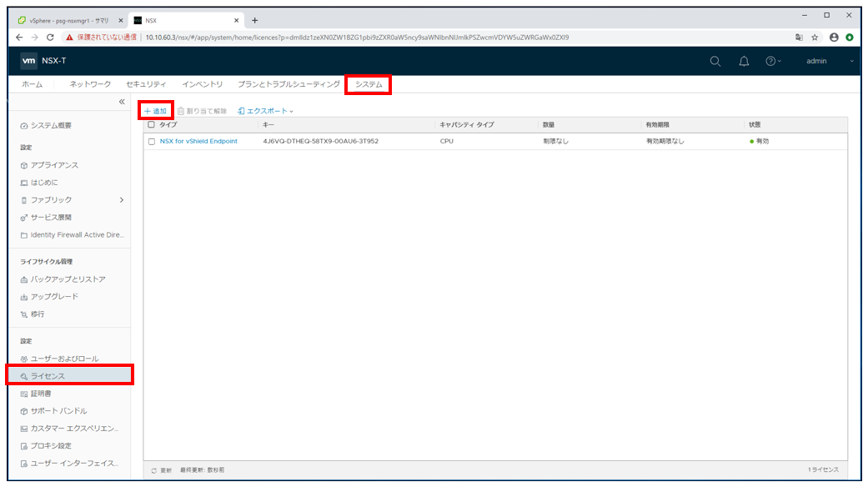This screenshot has width=868, height=487.
Task: Switch to the vSphere psg-nsxmgr1 browser tab
Action: [71, 21]
